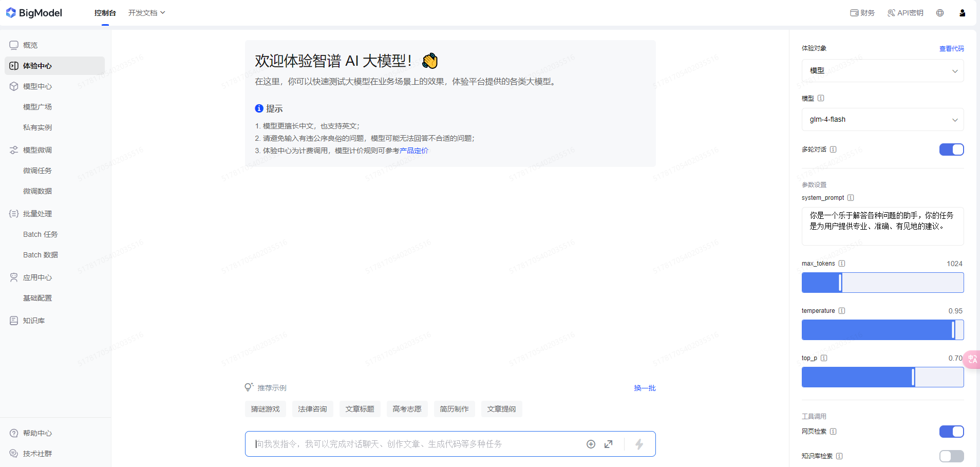Disable the 网页检索 toggle
The height and width of the screenshot is (467, 980).
point(952,432)
